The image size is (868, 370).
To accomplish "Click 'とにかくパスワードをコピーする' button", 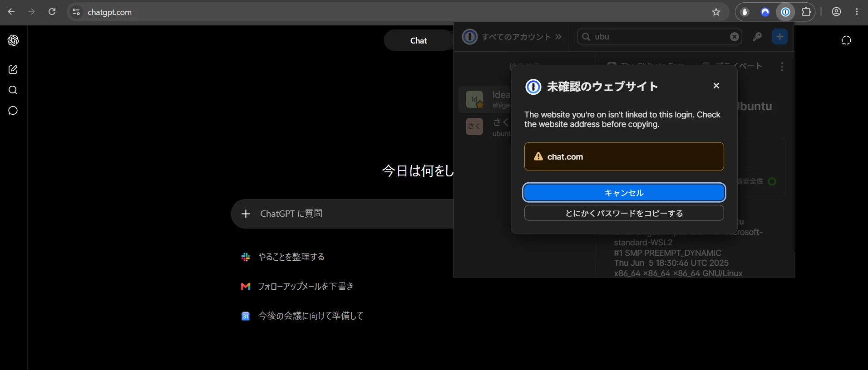I will click(x=624, y=213).
